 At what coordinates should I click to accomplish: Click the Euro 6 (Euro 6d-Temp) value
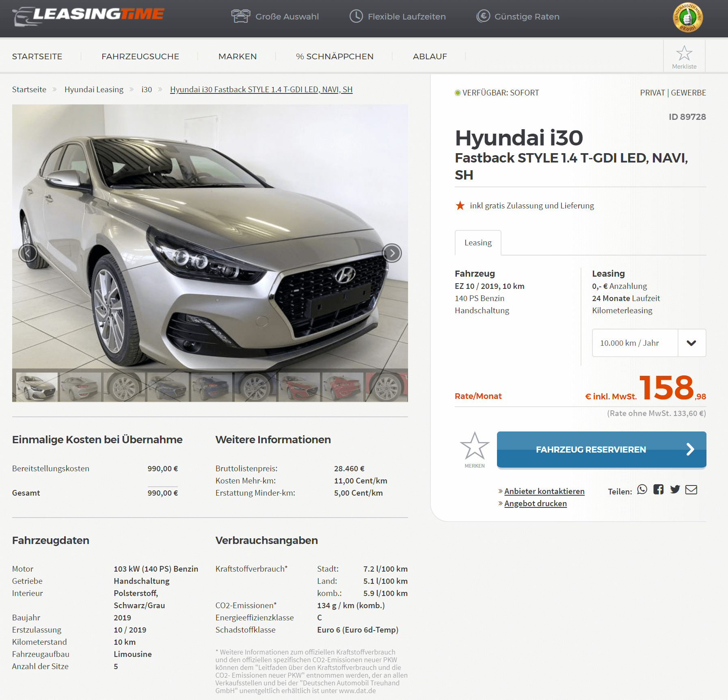coord(358,630)
